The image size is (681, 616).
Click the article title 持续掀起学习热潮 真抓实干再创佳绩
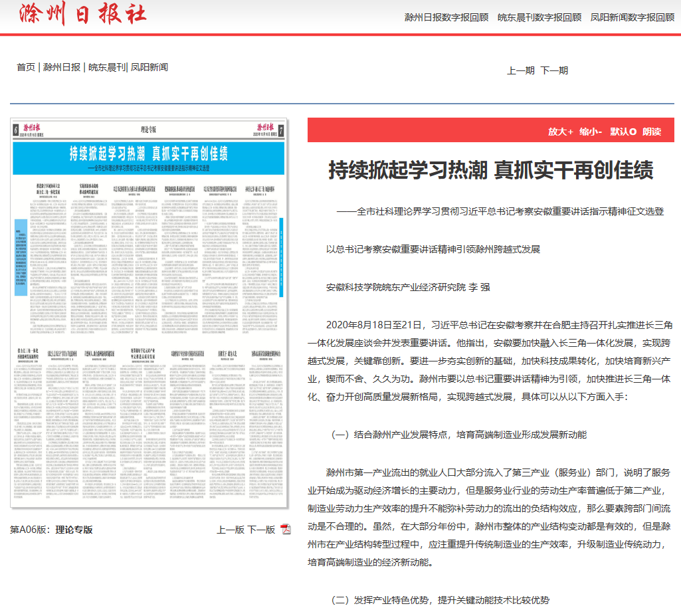pyautogui.click(x=491, y=170)
